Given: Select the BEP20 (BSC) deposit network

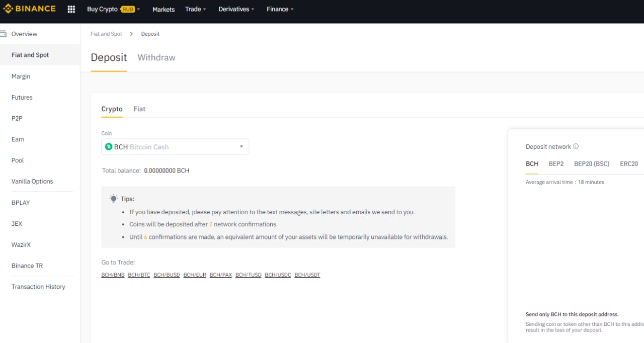Looking at the screenshot, I should coord(592,163).
